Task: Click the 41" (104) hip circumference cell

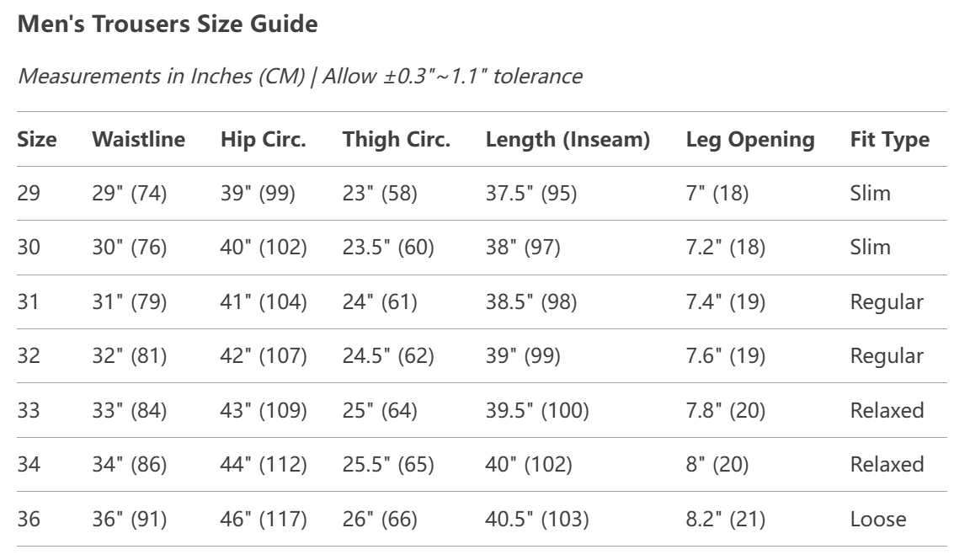Action: click(x=263, y=302)
